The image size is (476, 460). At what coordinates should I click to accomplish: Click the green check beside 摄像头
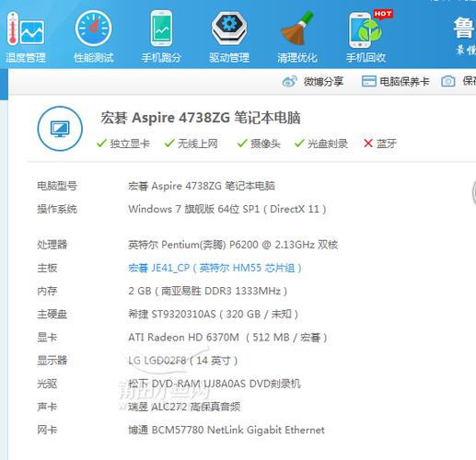click(242, 143)
